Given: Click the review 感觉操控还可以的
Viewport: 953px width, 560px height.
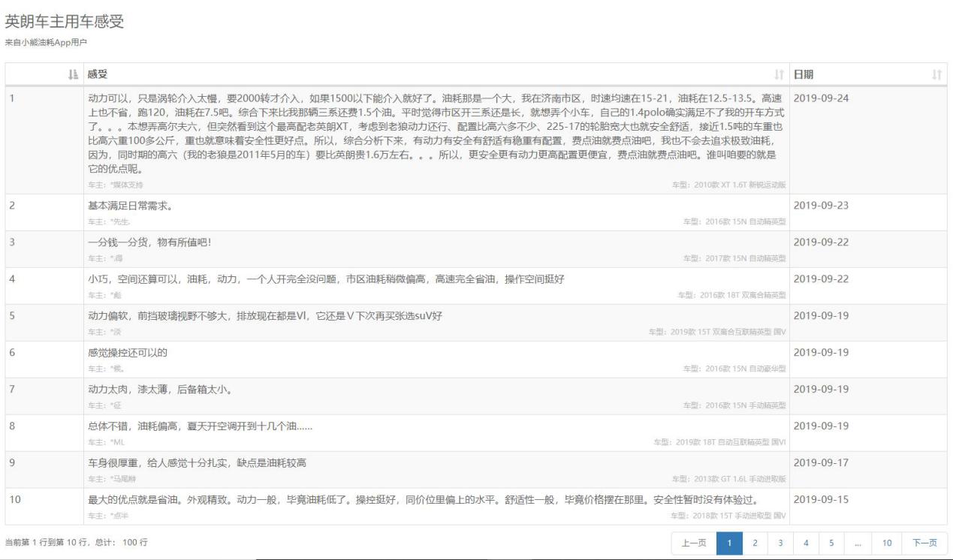Looking at the screenshot, I should click(127, 353).
